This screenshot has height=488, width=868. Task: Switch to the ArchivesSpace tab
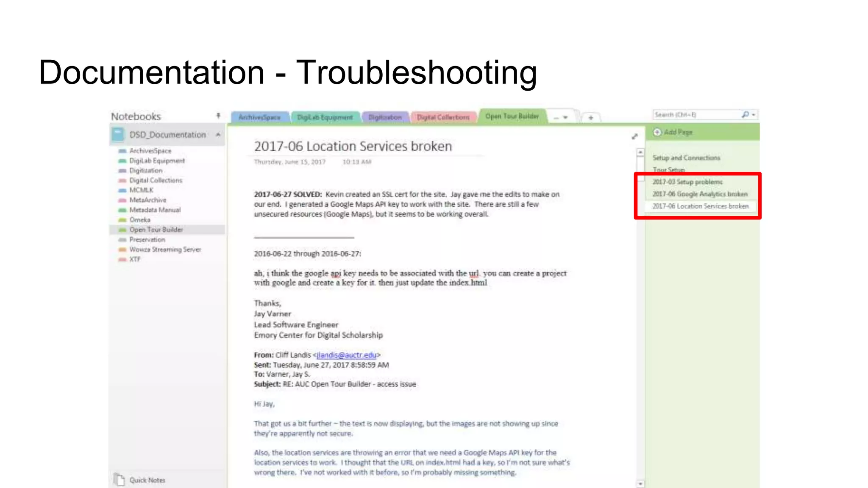tap(259, 117)
